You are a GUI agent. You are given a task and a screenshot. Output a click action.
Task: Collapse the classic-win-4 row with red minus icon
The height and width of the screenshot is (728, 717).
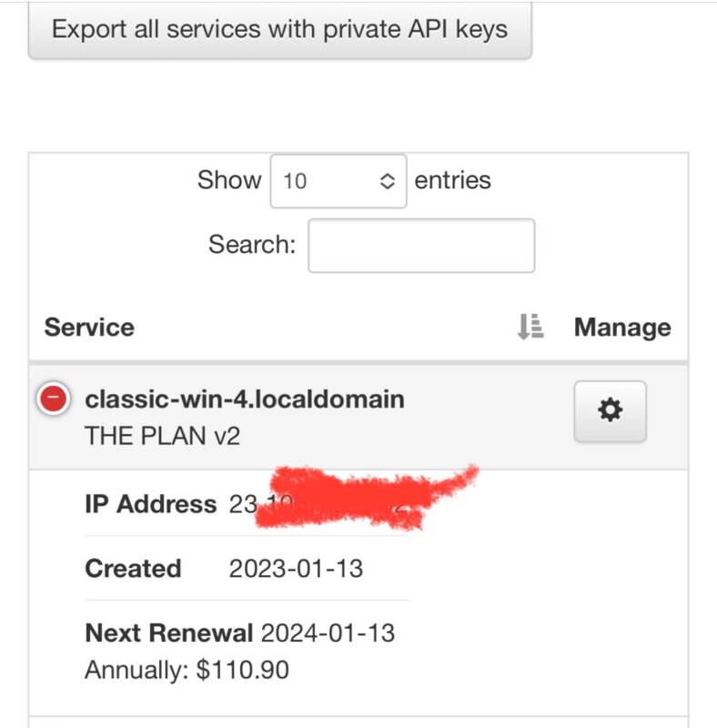coord(53,399)
